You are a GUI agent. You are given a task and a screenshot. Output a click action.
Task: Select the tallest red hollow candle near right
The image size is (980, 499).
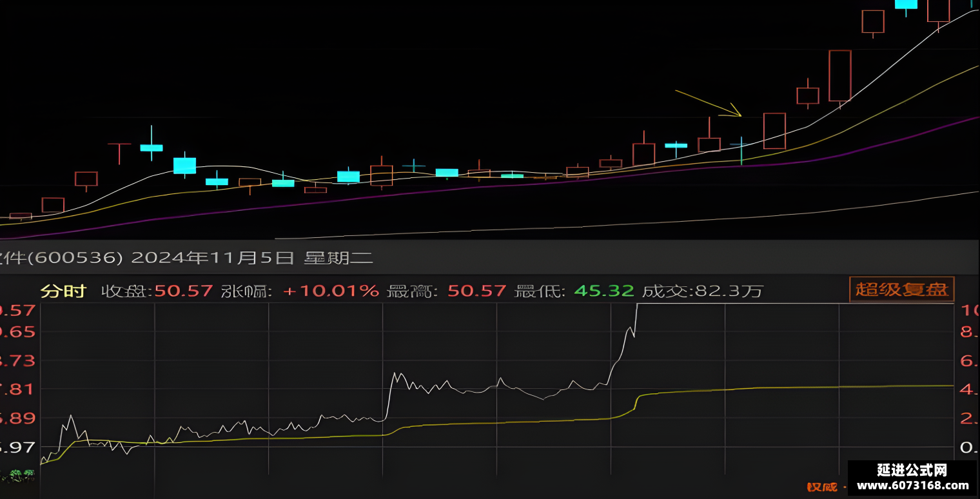[839, 76]
